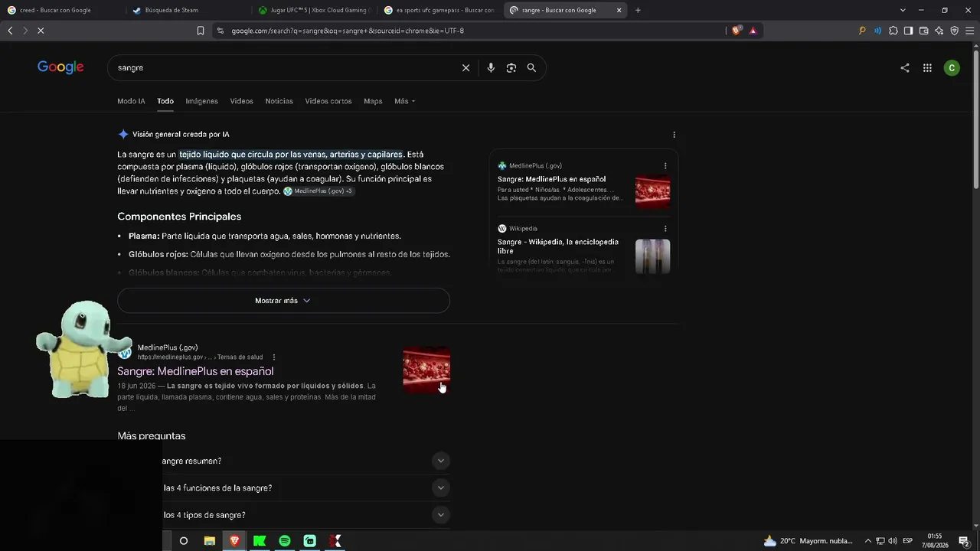The image size is (980, 551).
Task: Click the Brave VPN shield icon
Action: point(954,31)
